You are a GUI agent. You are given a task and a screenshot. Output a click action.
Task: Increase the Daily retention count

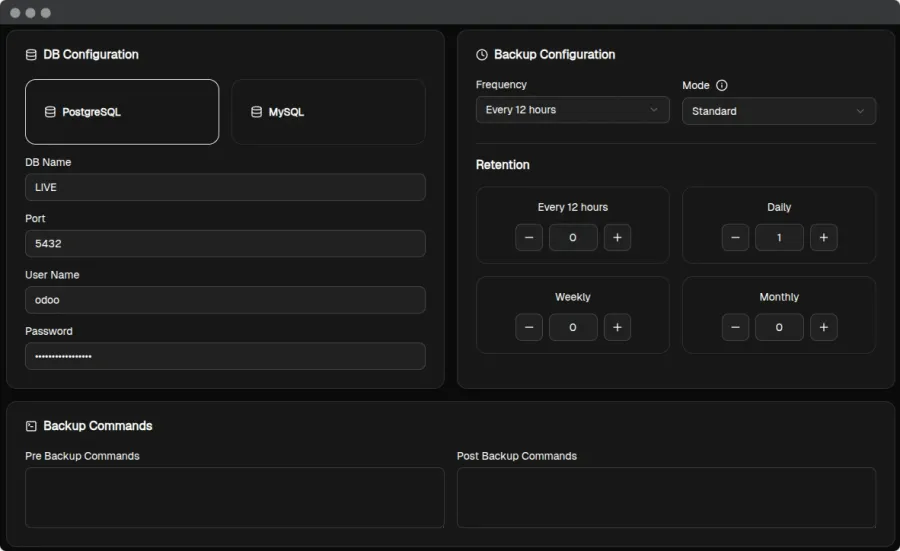click(823, 237)
